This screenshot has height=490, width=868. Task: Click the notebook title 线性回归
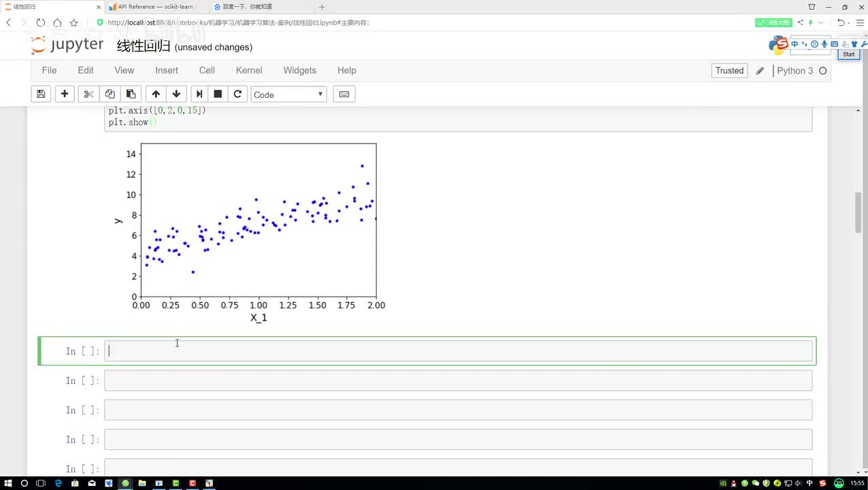[144, 46]
